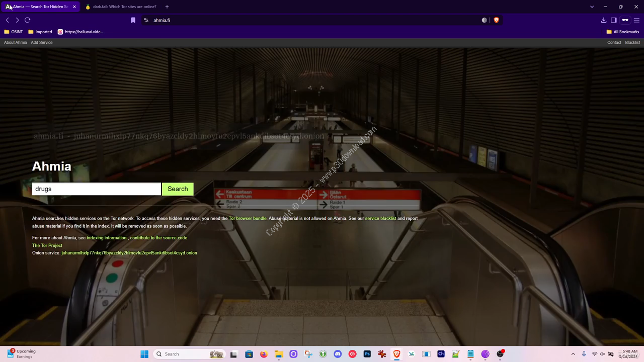Image resolution: width=644 pixels, height=362 pixels.
Task: Expand the All Bookmarks folder
Action: 623,32
